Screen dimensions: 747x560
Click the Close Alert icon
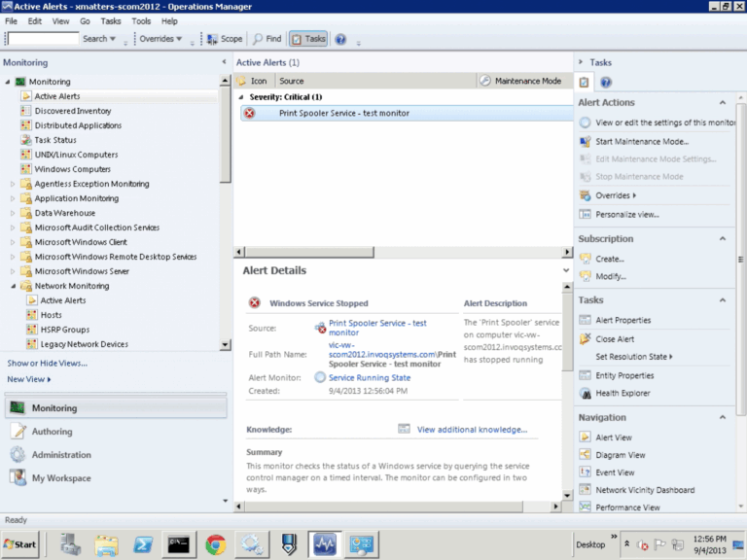point(586,339)
